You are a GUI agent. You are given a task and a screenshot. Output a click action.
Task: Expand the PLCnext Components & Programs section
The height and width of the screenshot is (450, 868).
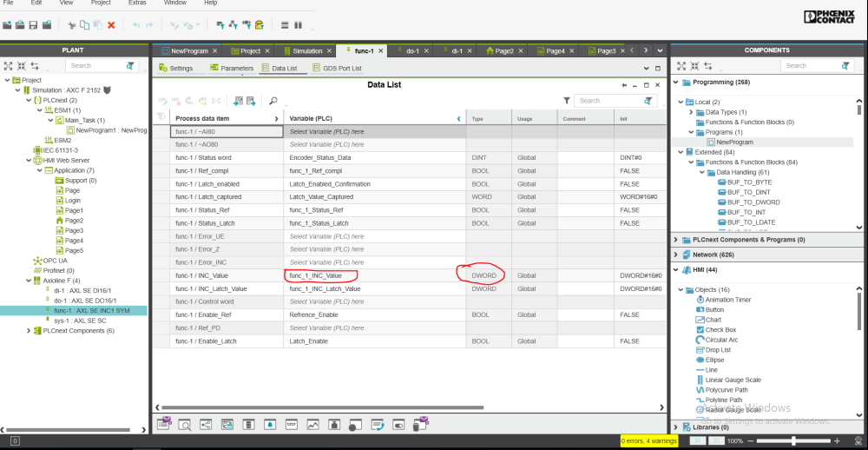click(677, 239)
